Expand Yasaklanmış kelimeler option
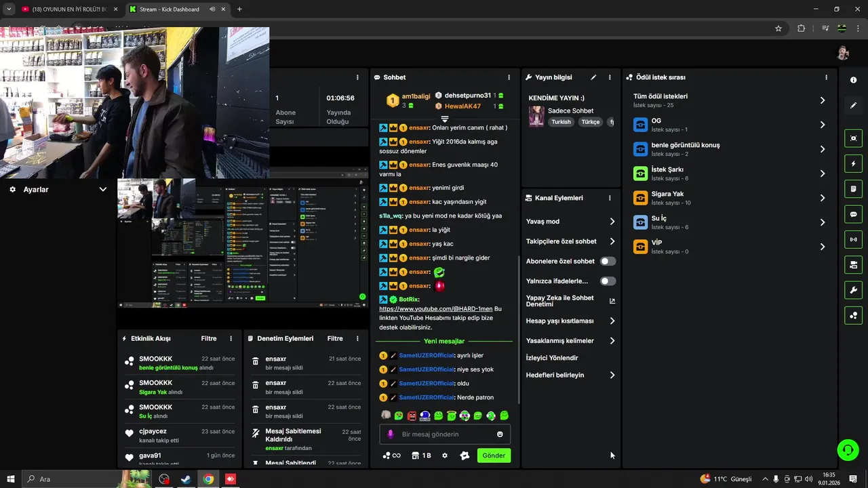Viewport: 868px width, 488px height. tap(612, 341)
